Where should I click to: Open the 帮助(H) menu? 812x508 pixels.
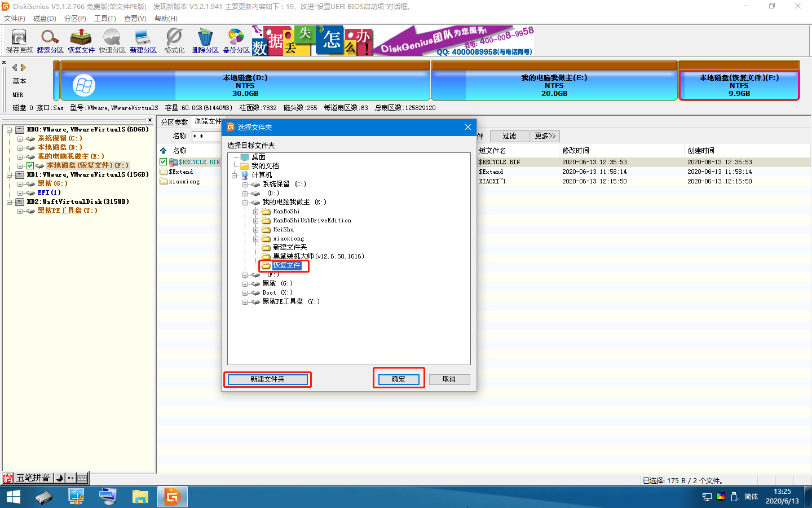click(166, 19)
